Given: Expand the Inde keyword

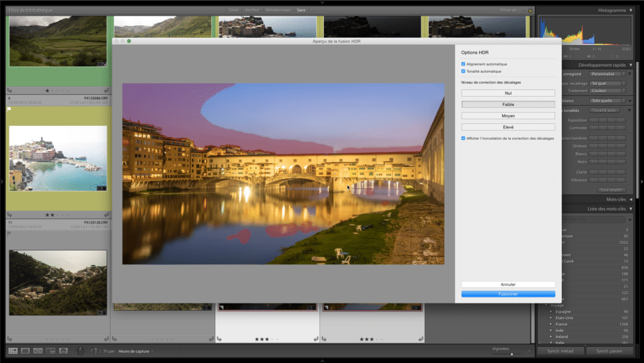Looking at the screenshot, I should point(551,330).
